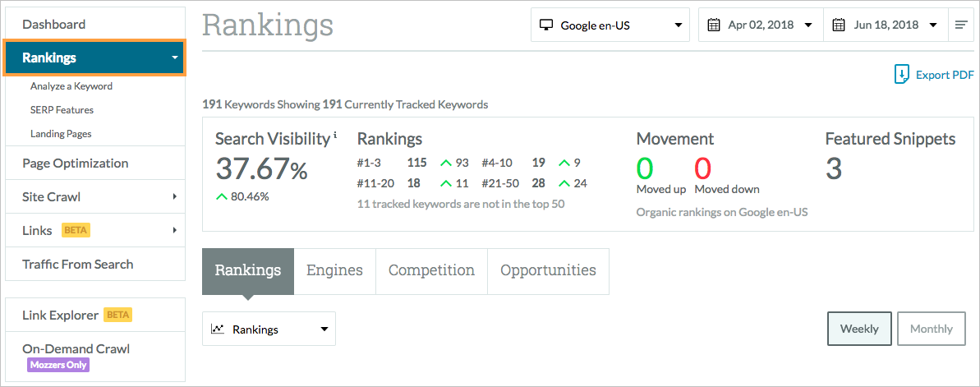This screenshot has width=980, height=387.
Task: Click the #4-10 ranking count 19
Action: [538, 163]
